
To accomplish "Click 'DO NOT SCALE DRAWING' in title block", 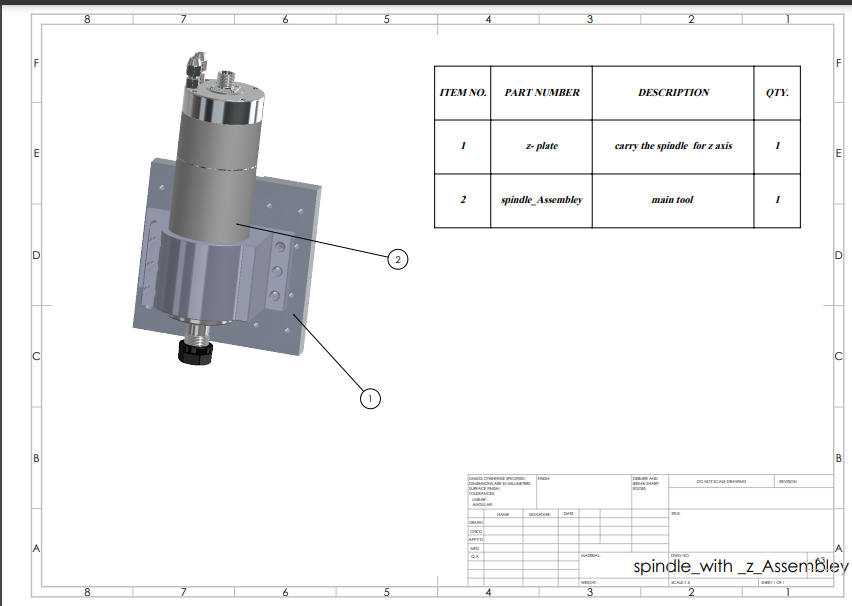I will click(721, 482).
